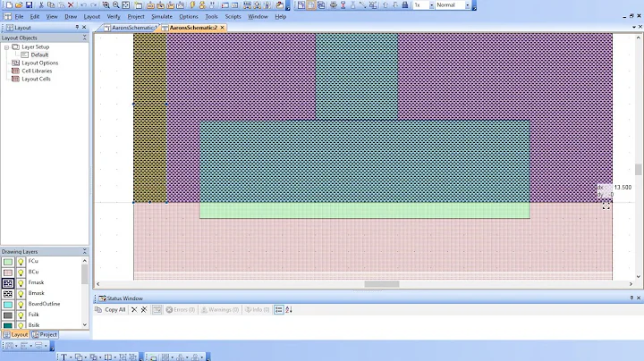Click the Status Window sort A-Z icon
Viewport: 644px width, 361px height.
point(289,310)
